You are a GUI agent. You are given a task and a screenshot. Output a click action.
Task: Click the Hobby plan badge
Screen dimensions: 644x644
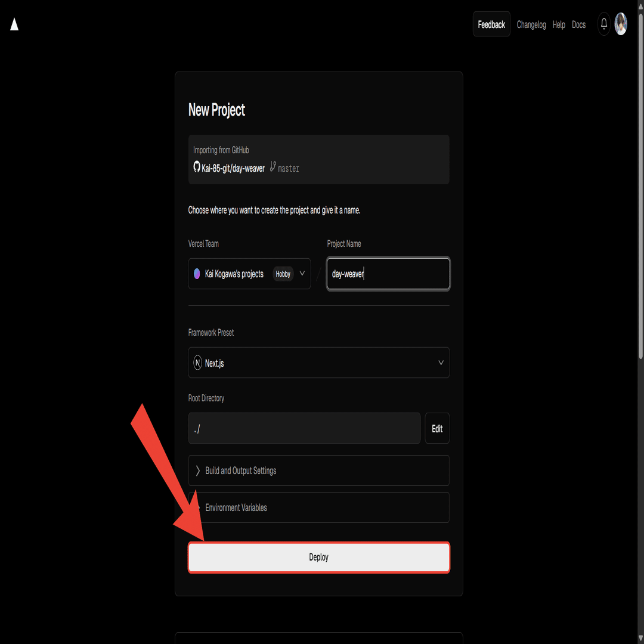click(x=283, y=274)
